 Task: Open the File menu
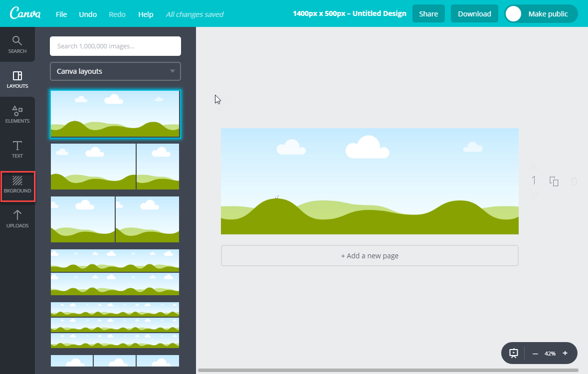point(61,14)
